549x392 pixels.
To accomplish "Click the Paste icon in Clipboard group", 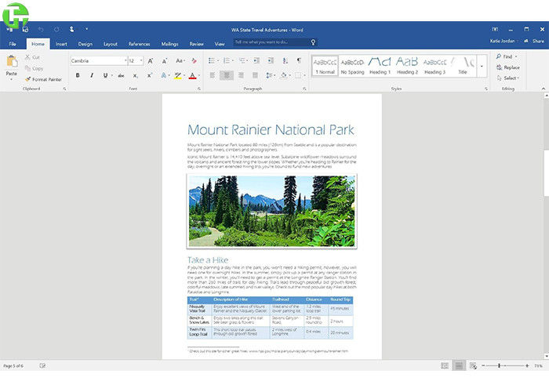I will 11,63.
